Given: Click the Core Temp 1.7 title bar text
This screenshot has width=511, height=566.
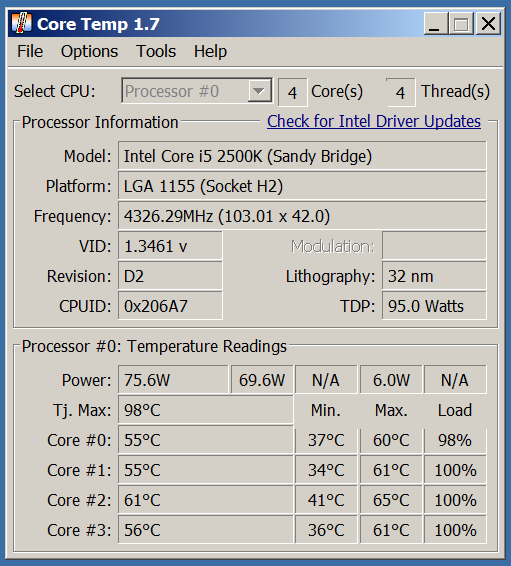Looking at the screenshot, I should click(x=98, y=24).
